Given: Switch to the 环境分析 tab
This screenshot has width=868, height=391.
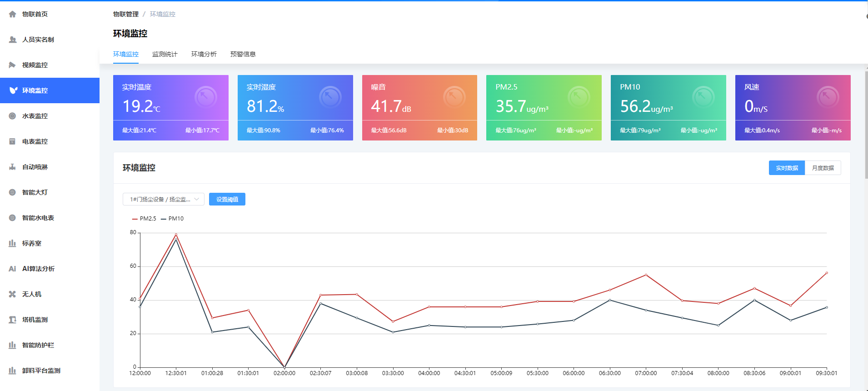Looking at the screenshot, I should point(204,54).
